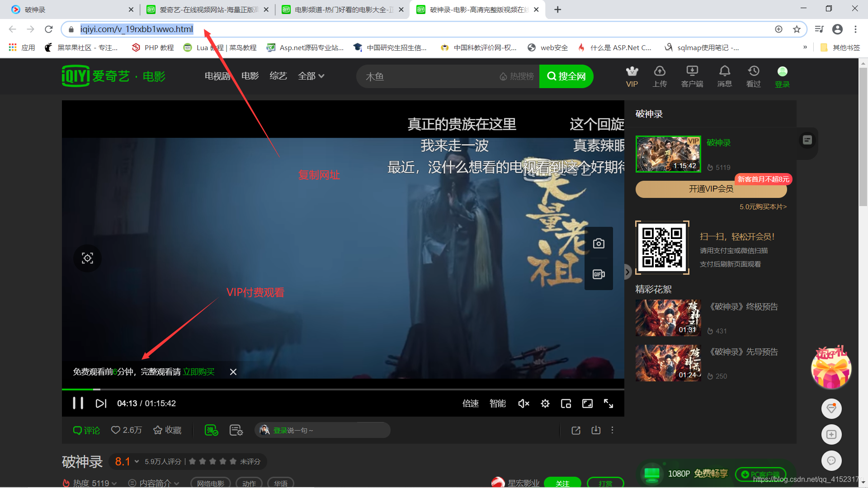Open danmaku settings icon
Viewport: 868px width, 488px height.
tap(236, 430)
